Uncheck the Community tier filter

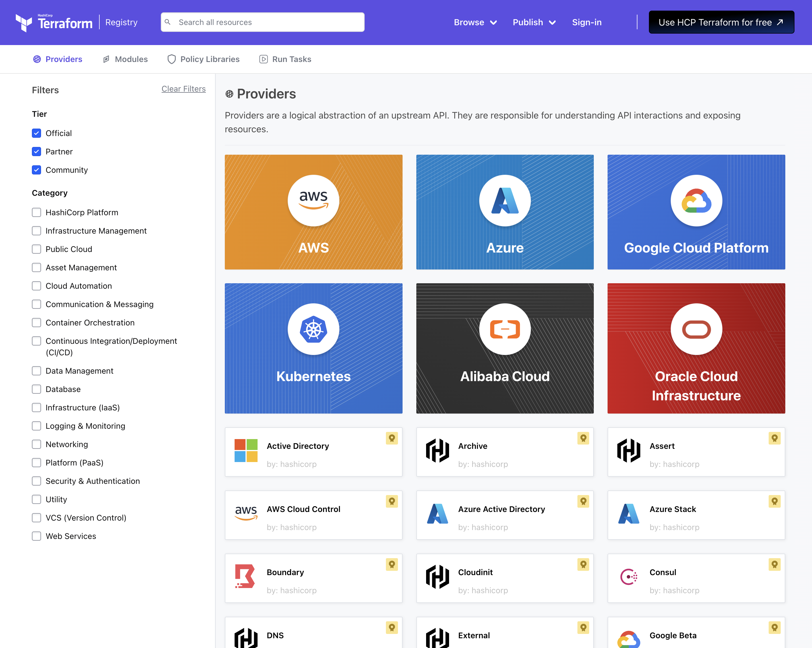[x=36, y=170]
